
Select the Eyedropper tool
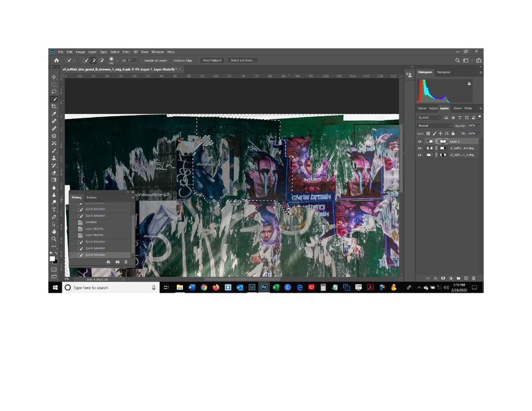[54, 114]
